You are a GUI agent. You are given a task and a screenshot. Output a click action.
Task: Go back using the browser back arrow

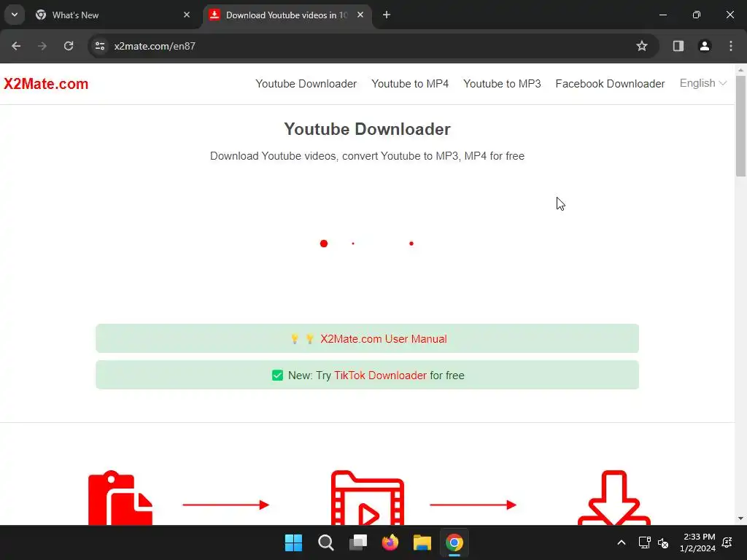tap(16, 46)
